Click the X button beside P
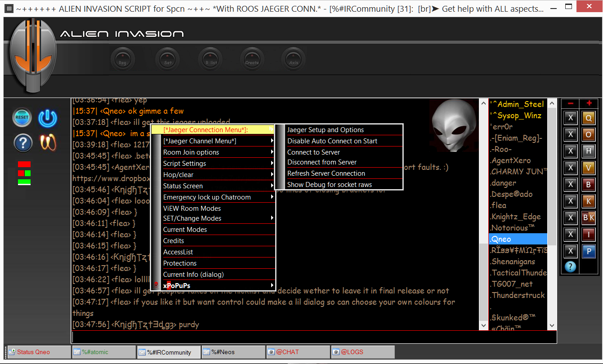Screen dimensions: 603x364 pos(571,251)
